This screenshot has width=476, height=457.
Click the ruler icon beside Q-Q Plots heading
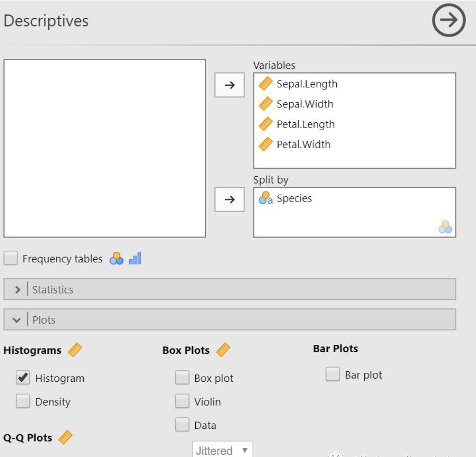(x=65, y=437)
